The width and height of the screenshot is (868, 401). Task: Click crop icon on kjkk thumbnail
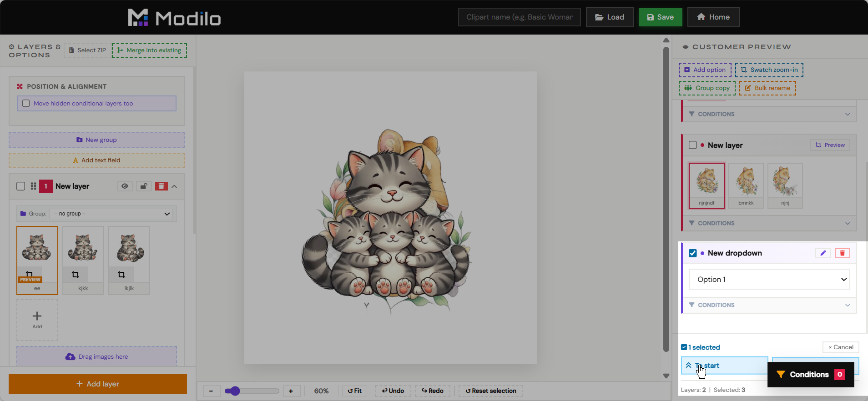point(76,275)
